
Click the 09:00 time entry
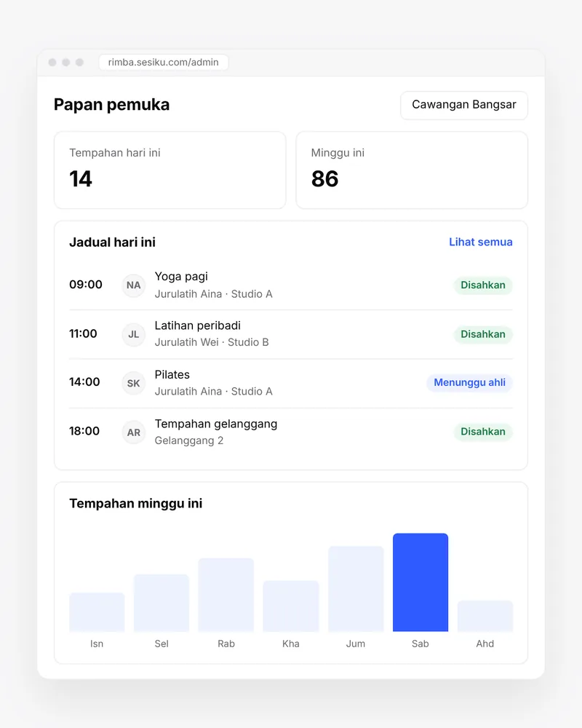86,284
